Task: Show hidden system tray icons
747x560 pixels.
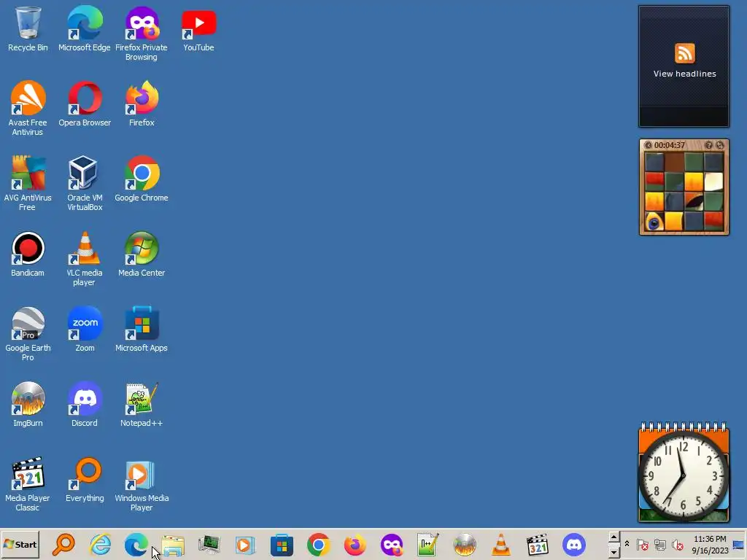Action: pos(627,544)
